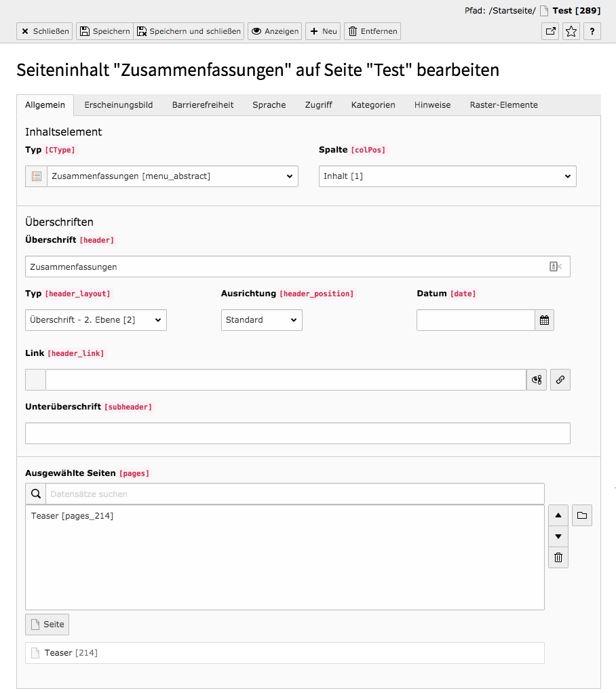Open the Spalte Inhalt [1] dropdown

coord(448,176)
